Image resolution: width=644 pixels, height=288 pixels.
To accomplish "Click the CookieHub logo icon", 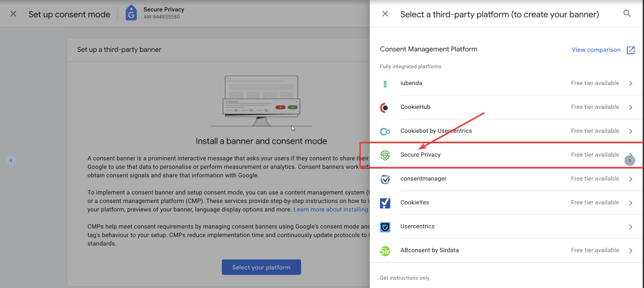I will pos(385,108).
